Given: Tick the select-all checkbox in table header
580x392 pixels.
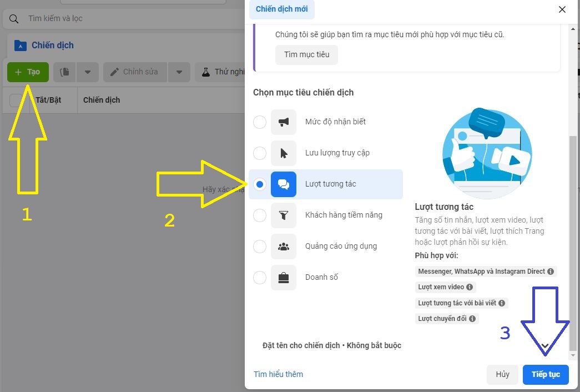Looking at the screenshot, I should [x=16, y=100].
